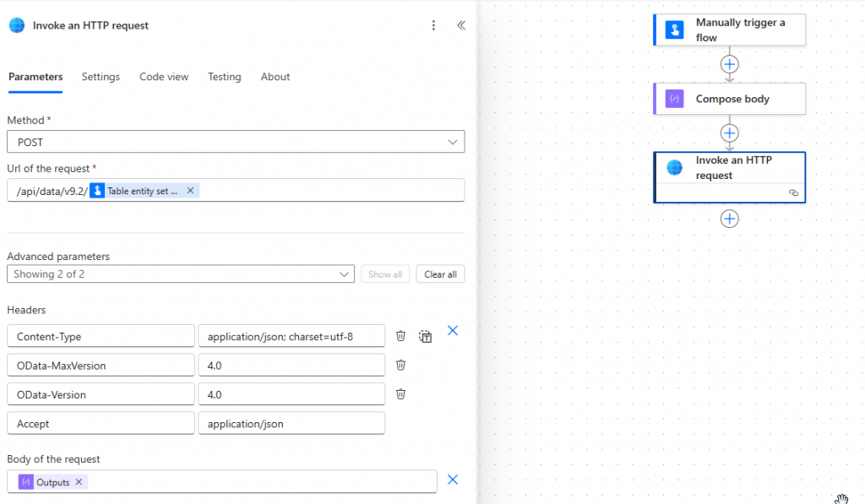Open the Code view tab
This screenshot has width=865, height=504.
click(164, 77)
